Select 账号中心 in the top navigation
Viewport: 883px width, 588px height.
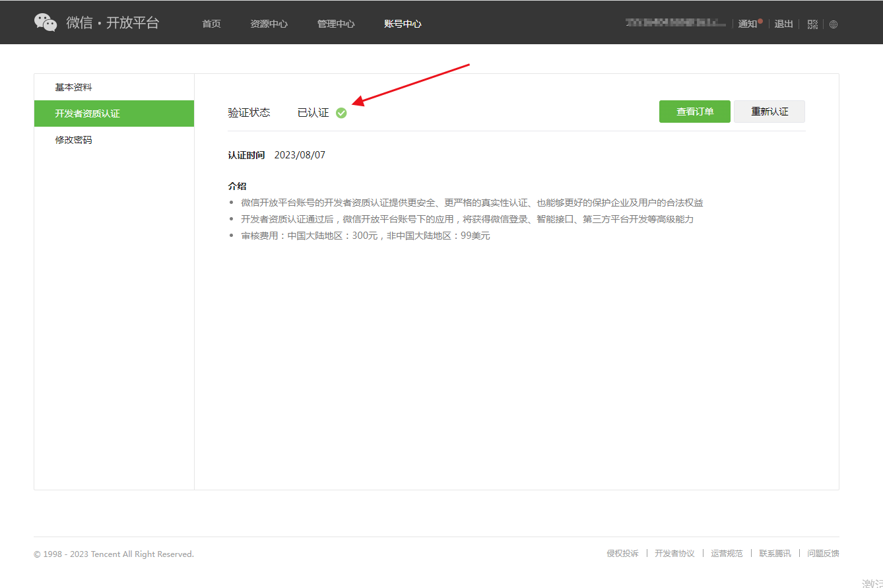click(403, 24)
